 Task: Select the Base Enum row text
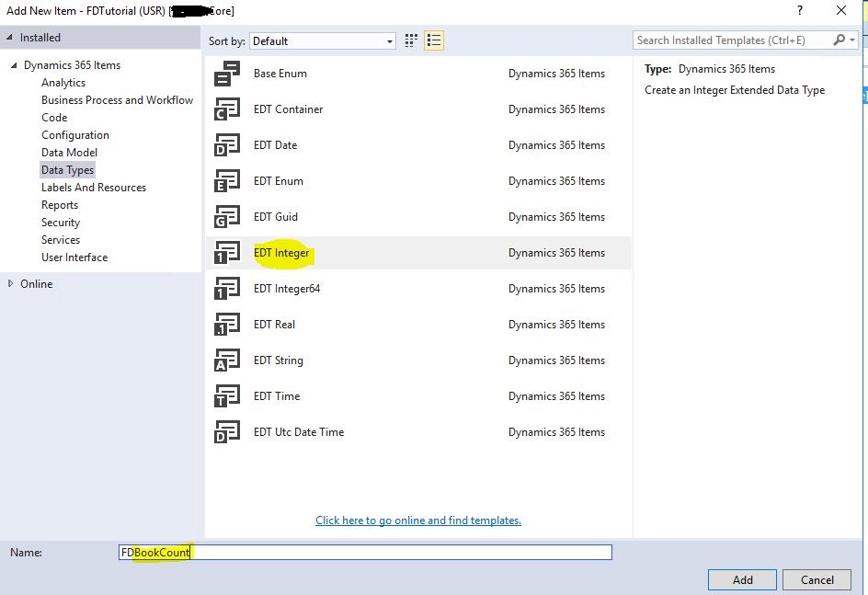(280, 74)
